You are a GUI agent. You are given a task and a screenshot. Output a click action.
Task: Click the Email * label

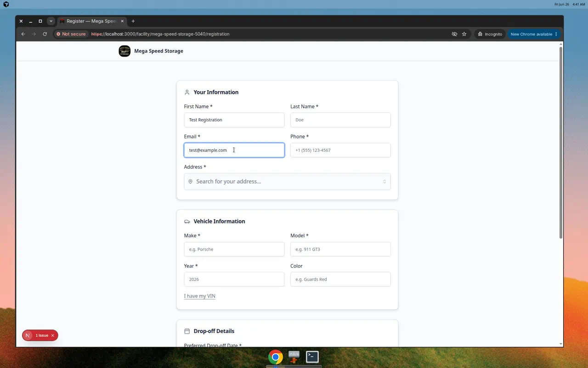click(192, 137)
